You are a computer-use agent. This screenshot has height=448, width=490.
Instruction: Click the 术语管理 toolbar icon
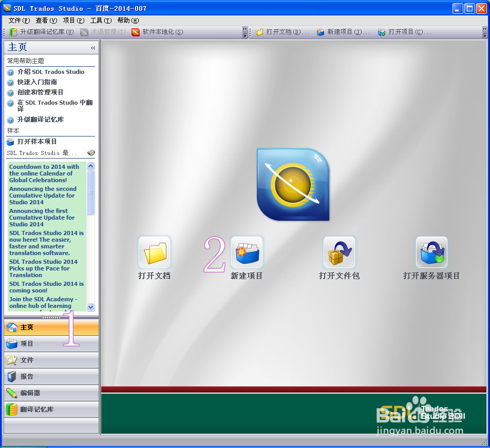(x=84, y=32)
